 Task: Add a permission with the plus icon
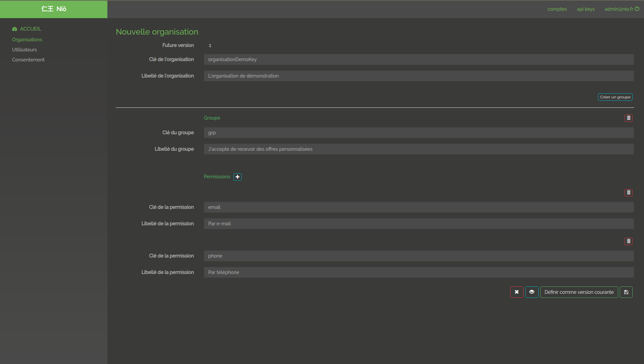[237, 177]
